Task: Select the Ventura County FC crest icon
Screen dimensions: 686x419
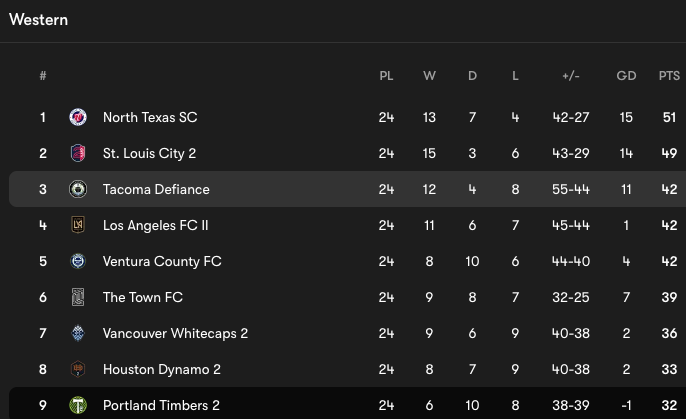Action: [78, 261]
